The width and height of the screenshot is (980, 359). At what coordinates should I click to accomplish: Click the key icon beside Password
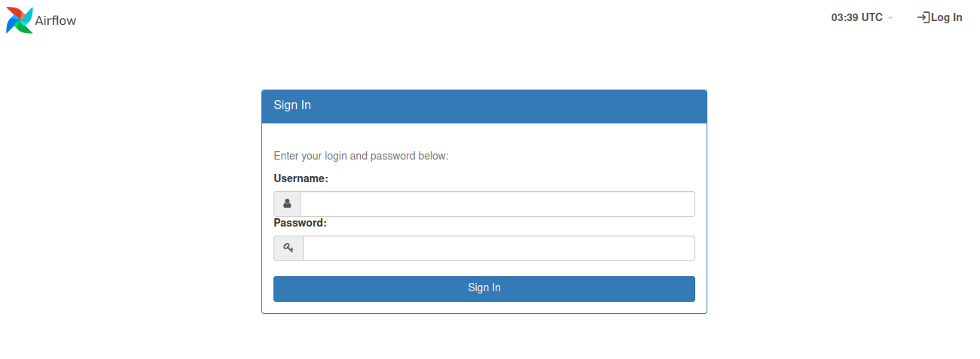289,248
